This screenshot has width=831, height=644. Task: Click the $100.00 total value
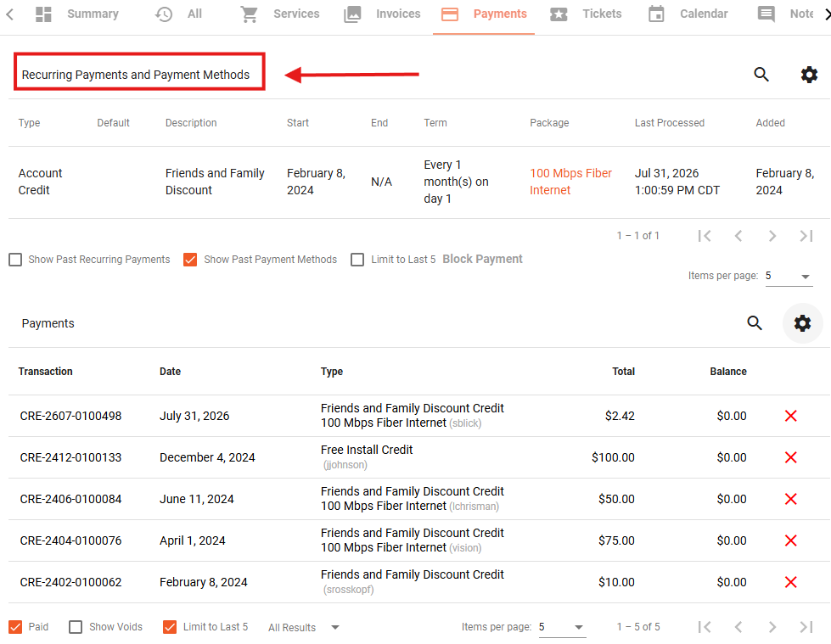[x=613, y=457]
